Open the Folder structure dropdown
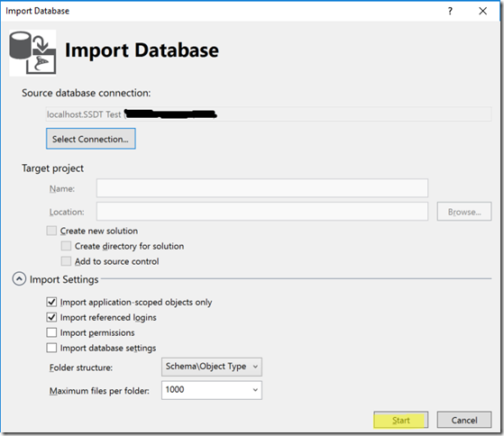Viewport: 504px width, 436px height. (x=212, y=367)
